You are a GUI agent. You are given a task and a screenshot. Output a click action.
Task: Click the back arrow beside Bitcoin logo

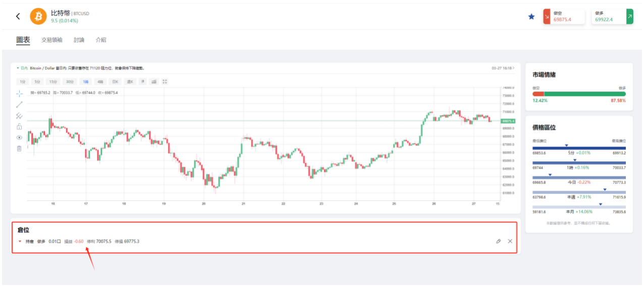pos(18,16)
